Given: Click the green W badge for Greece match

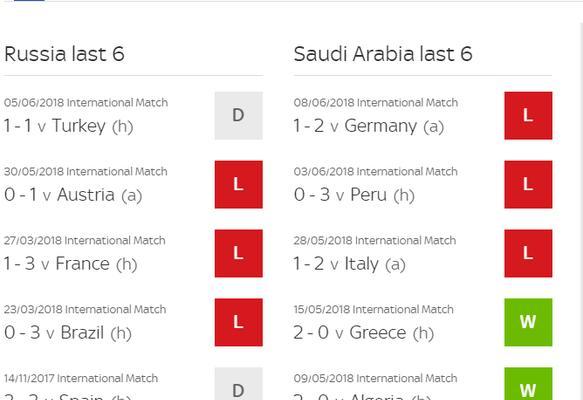Looking at the screenshot, I should (x=528, y=322).
